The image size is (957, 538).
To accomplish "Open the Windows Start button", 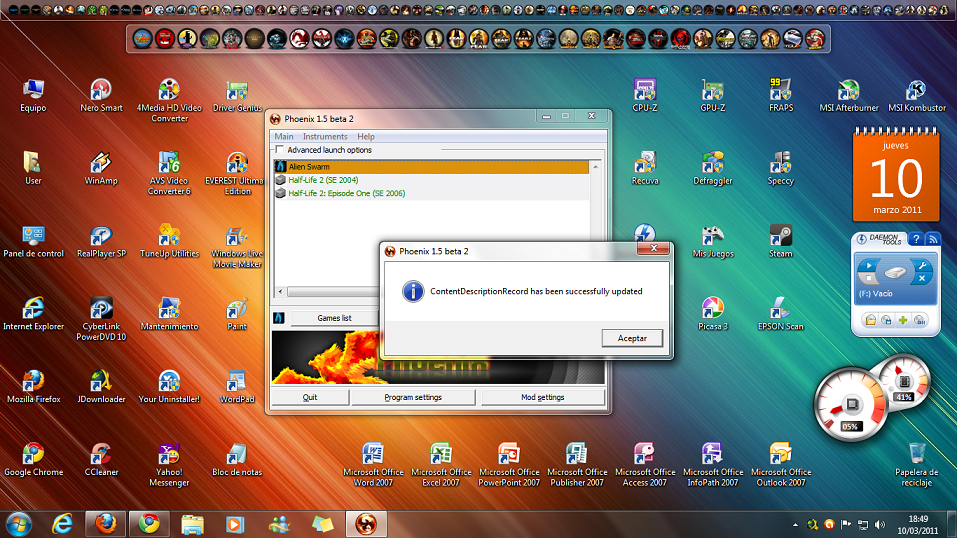I will (19, 525).
